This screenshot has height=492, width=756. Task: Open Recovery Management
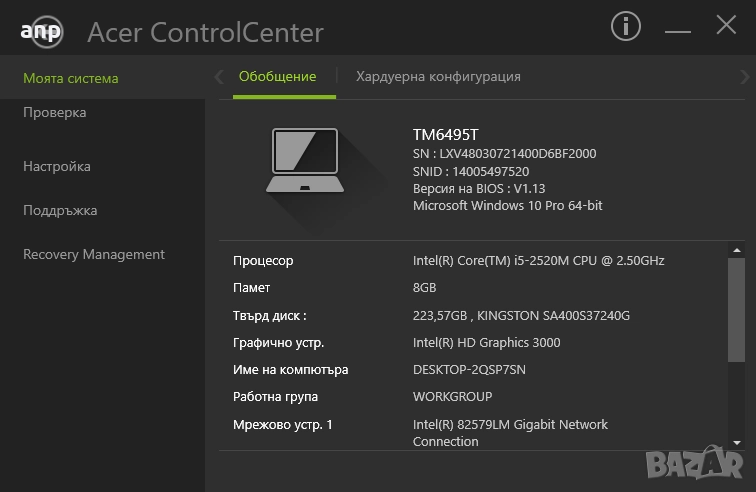(94, 255)
